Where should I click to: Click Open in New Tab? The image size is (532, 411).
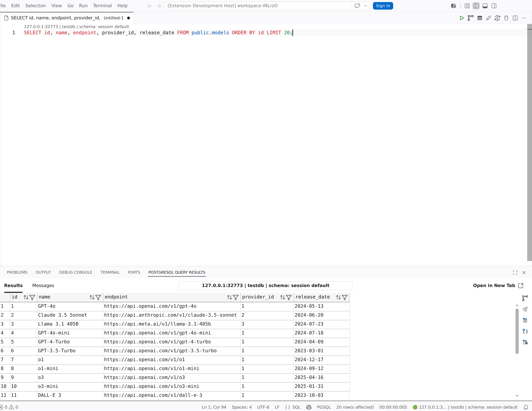498,285
